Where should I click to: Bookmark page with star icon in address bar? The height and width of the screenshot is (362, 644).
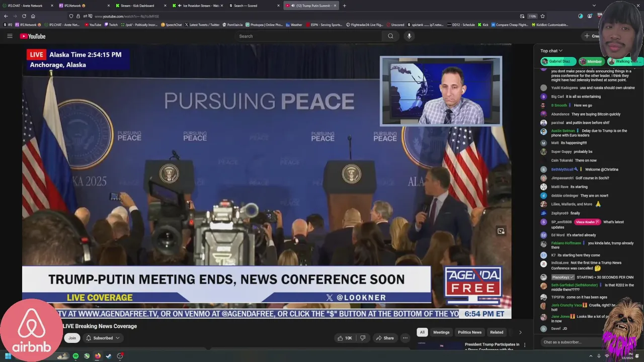(x=542, y=16)
